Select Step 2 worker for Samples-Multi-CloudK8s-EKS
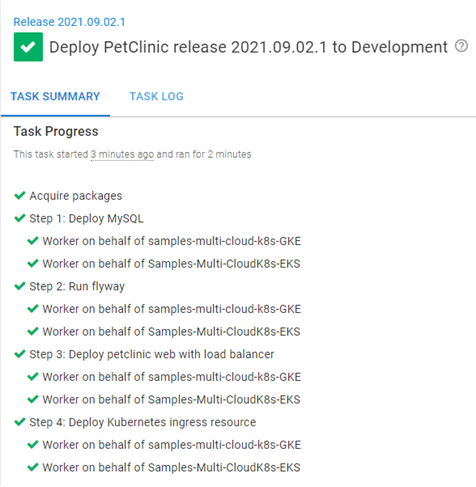 coord(171,332)
